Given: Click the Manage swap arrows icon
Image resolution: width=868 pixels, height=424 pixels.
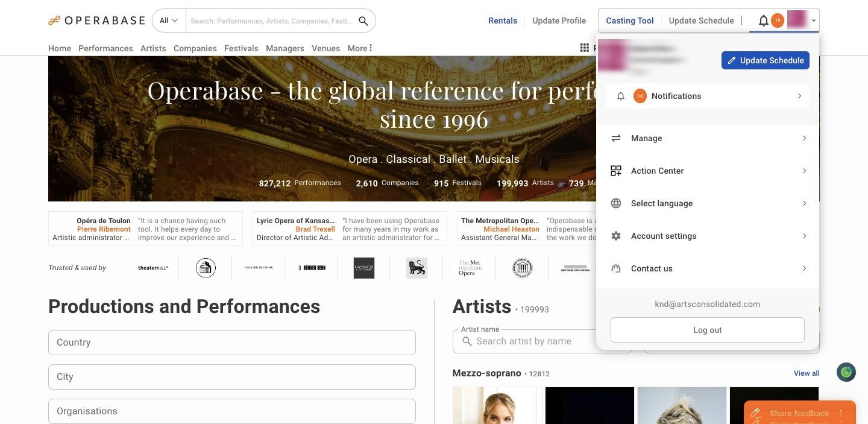Looking at the screenshot, I should pos(616,138).
